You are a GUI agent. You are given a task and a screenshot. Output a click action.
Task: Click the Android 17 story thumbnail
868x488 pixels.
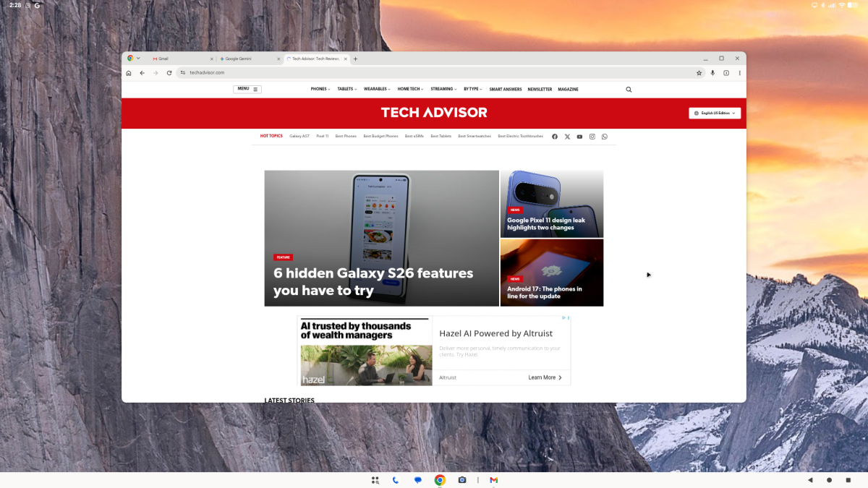552,273
